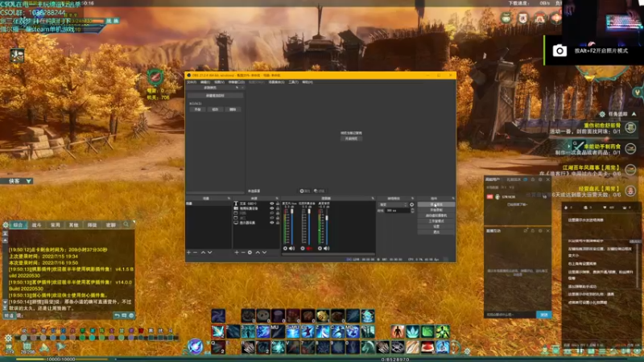
Task: Click 修改 for the bilibili stream target
Action: coord(215,109)
